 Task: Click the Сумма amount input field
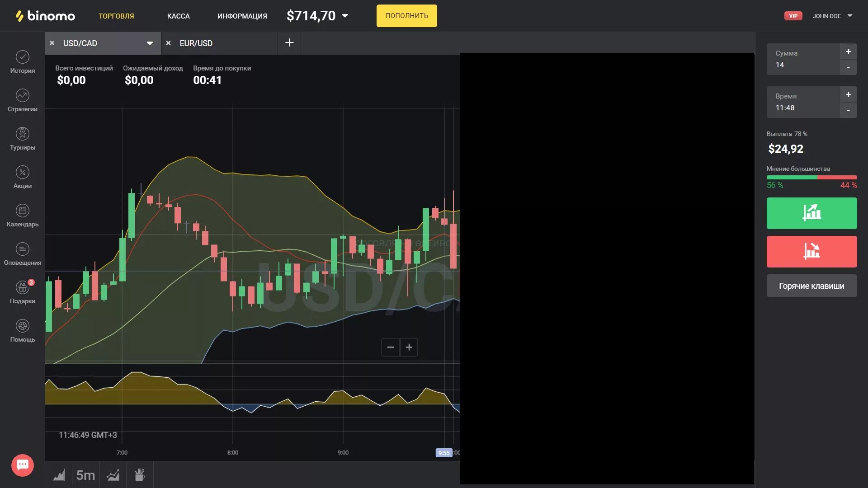(803, 65)
